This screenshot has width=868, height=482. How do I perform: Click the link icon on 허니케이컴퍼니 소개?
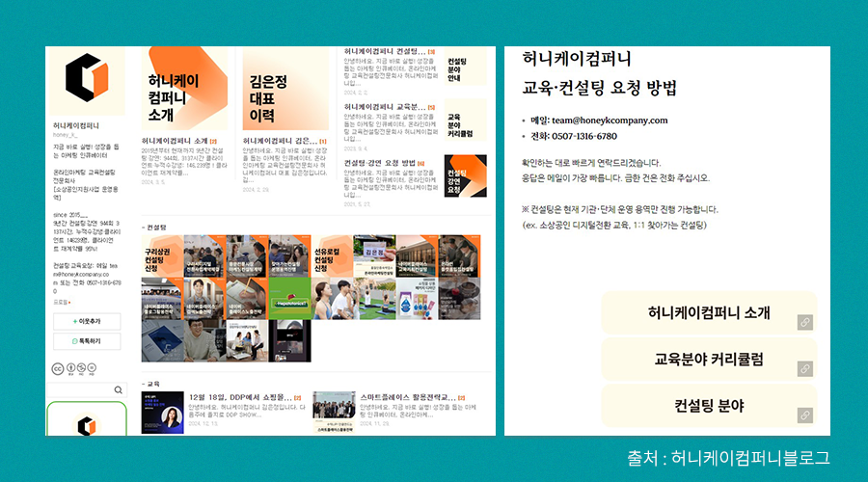(804, 322)
